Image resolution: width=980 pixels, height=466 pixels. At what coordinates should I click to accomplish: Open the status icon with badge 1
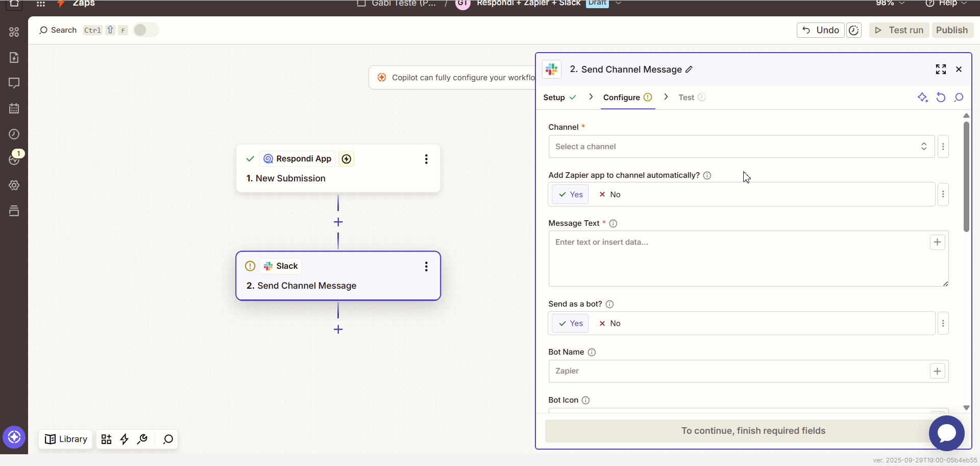click(14, 159)
